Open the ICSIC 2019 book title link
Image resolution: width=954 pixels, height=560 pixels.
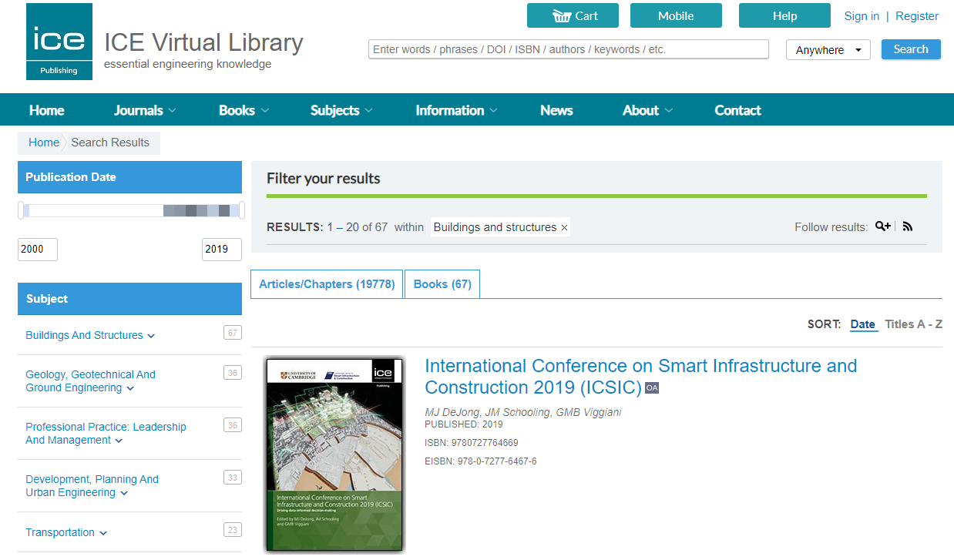point(640,376)
